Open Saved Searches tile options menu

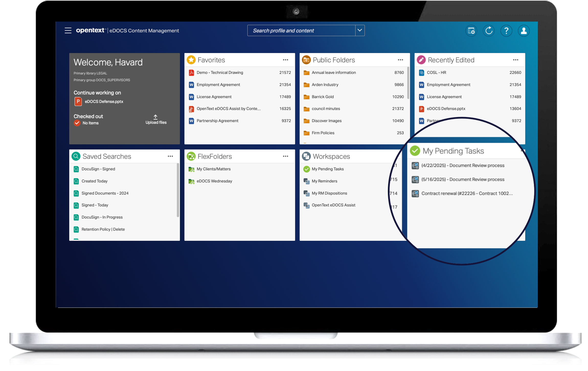click(x=170, y=156)
